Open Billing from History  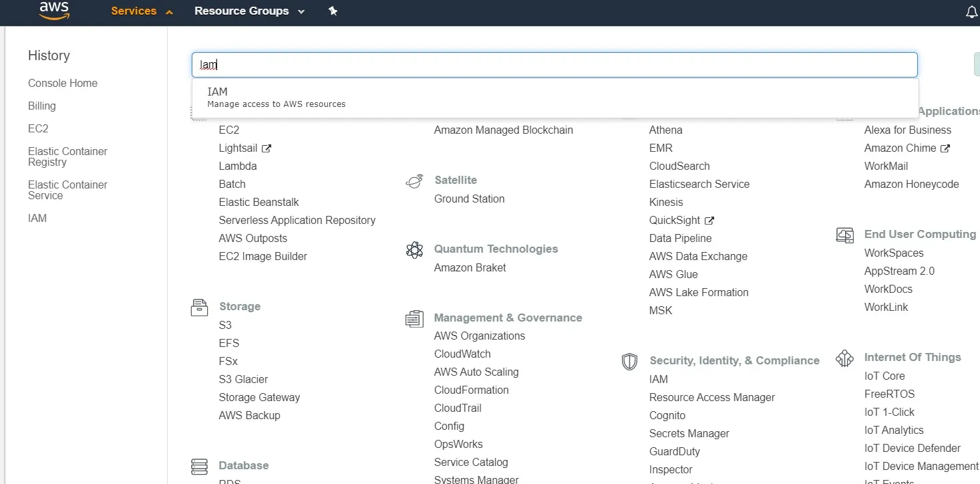pyautogui.click(x=42, y=106)
